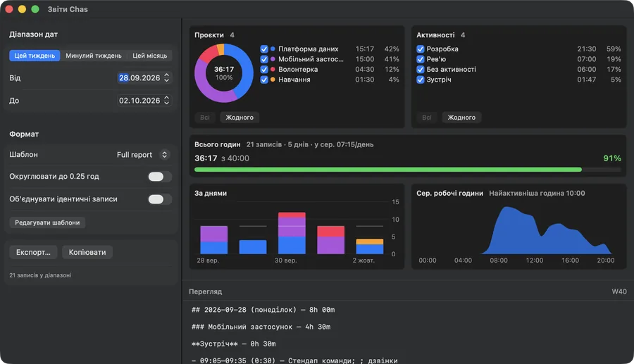634x364 pixels.
Task: Toggle the Зустріч activity checkbox
Action: (x=420, y=80)
